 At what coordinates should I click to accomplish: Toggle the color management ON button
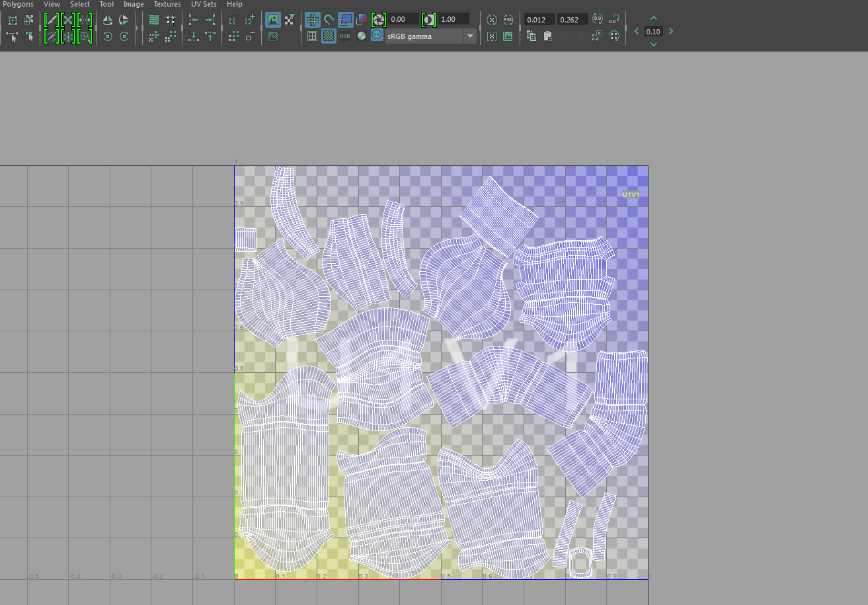(377, 34)
